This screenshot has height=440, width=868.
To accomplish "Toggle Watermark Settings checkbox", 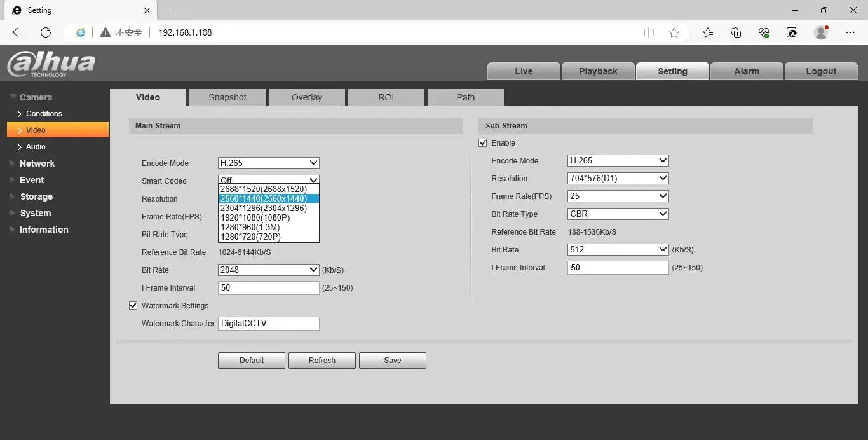I will point(133,306).
